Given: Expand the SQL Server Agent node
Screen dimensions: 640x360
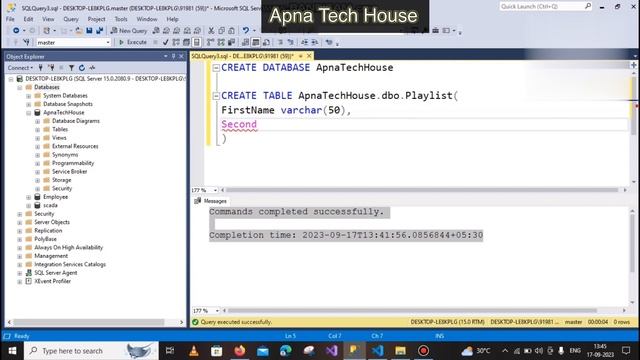Looking at the screenshot, I should point(20,273).
